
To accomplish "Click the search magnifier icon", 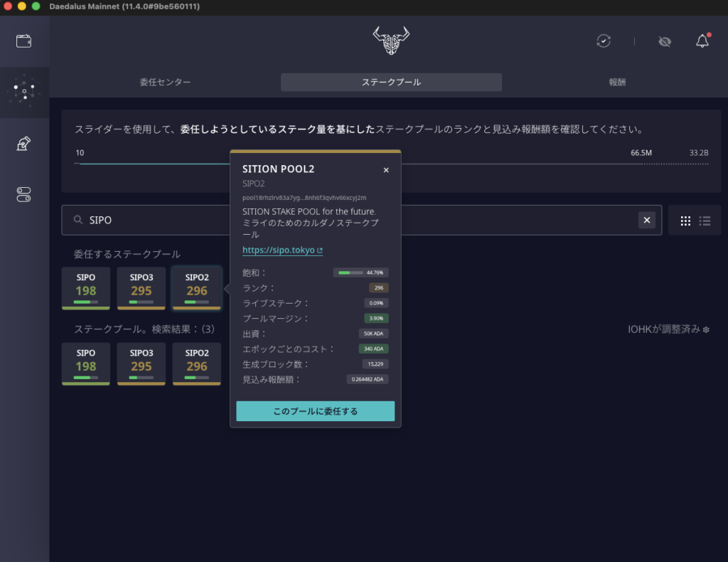I will coord(78,220).
